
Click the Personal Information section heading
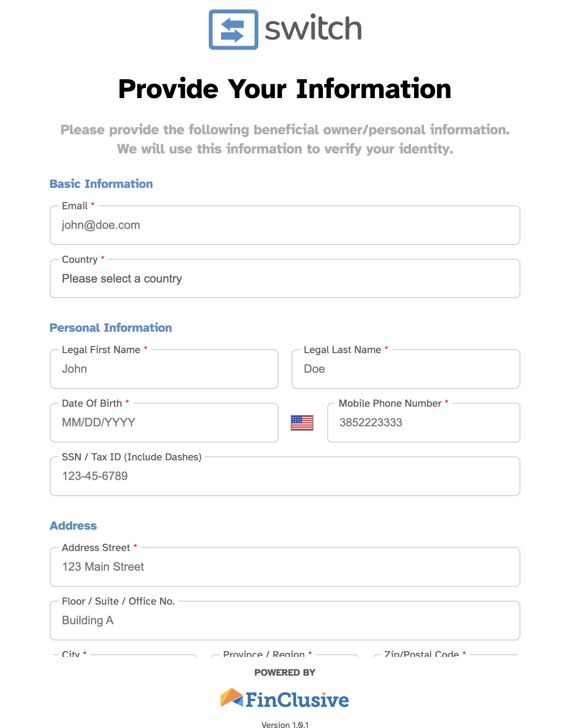click(x=111, y=327)
